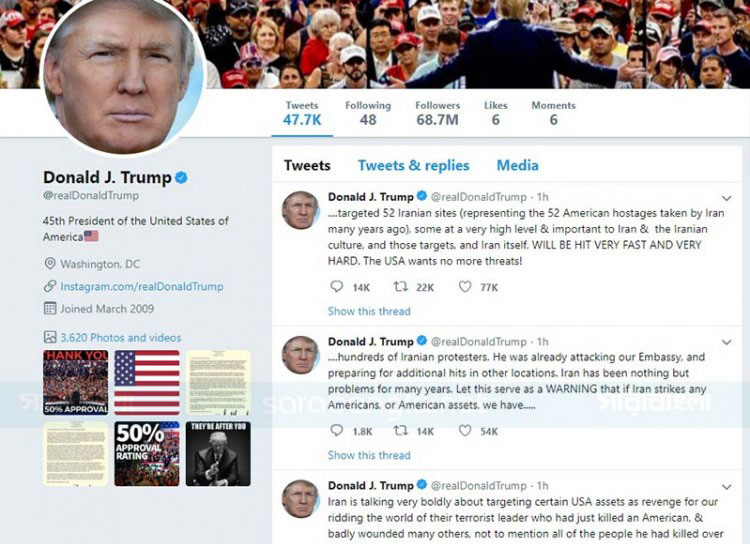The image size is (750, 544).
Task: Like the tweet with 77K likes
Action: [465, 286]
